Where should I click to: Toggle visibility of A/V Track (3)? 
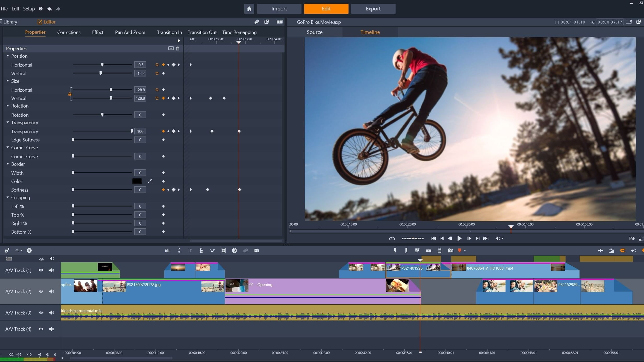point(41,312)
